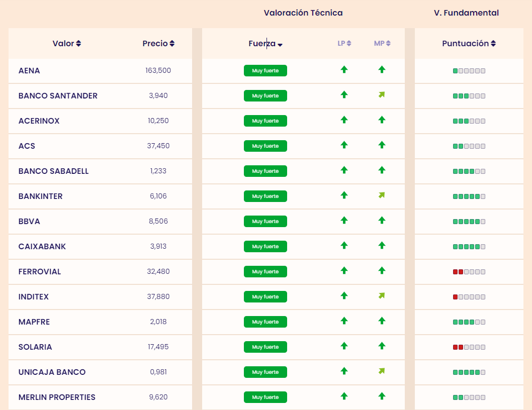The image size is (532, 410).
Task: Click Acerinox LP up arrow icon
Action: [344, 120]
